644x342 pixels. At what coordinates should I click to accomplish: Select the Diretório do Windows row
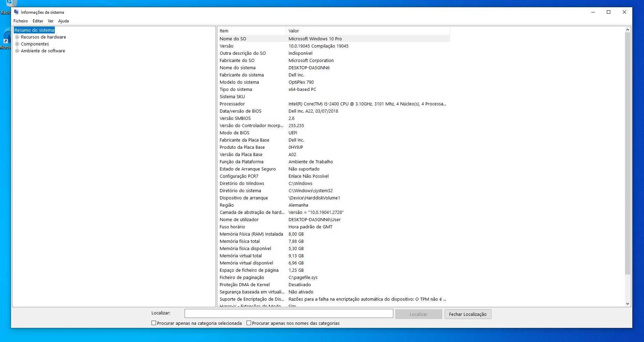coord(334,183)
